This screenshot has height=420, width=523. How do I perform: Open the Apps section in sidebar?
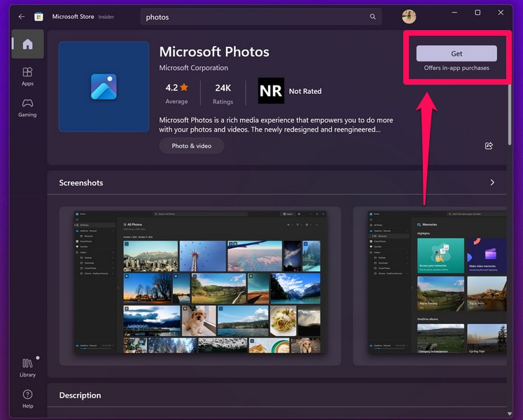[27, 76]
